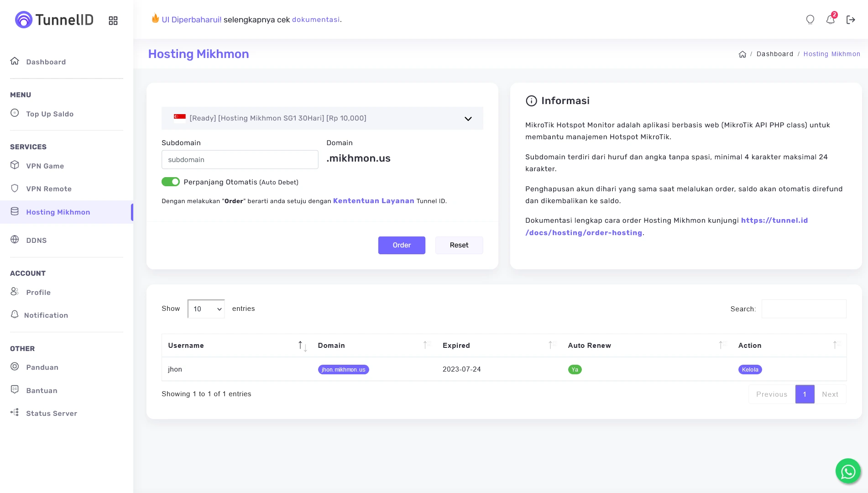Open the Show entries count dropdown
Viewport: 868px width, 493px height.
tap(206, 309)
